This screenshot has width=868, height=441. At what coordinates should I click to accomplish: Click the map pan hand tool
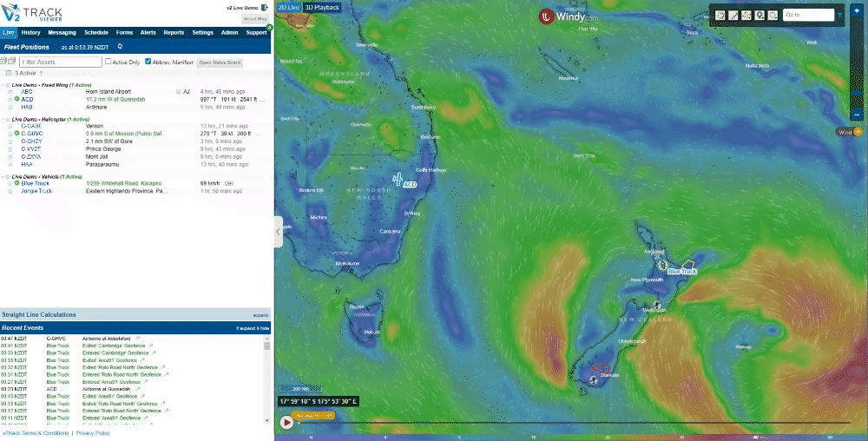[720, 16]
